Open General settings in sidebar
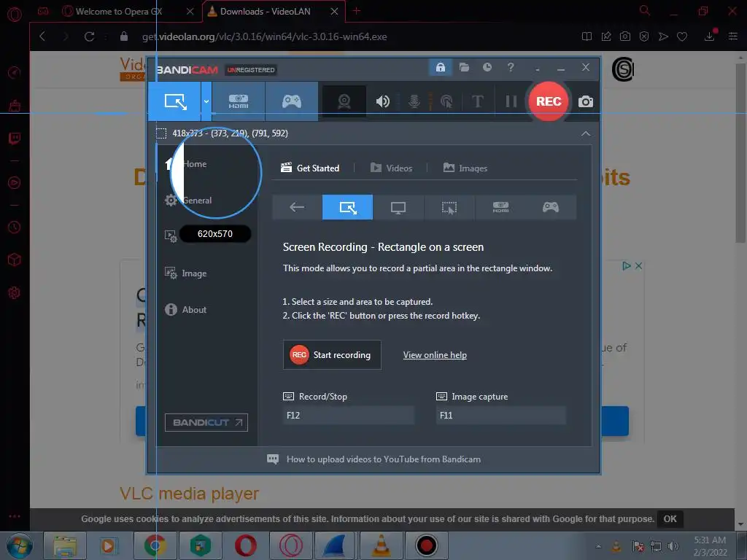 tap(189, 200)
